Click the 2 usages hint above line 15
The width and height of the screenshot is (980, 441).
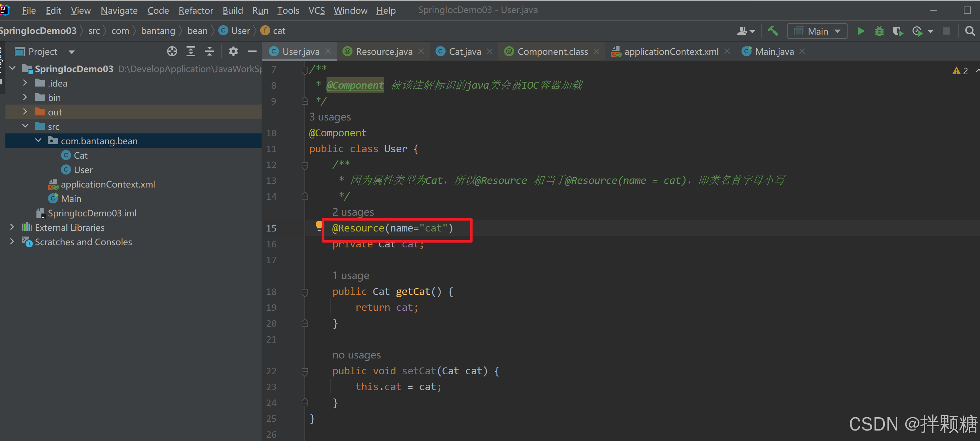tap(353, 212)
